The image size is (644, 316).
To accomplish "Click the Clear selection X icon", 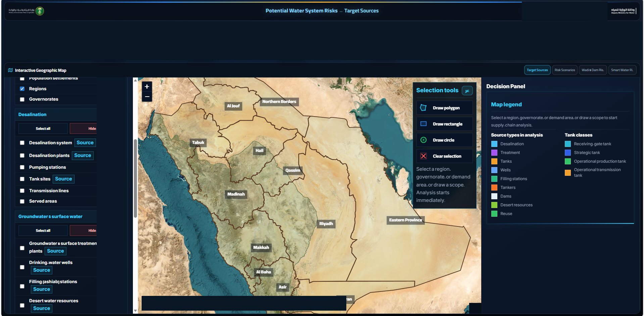I will (424, 156).
